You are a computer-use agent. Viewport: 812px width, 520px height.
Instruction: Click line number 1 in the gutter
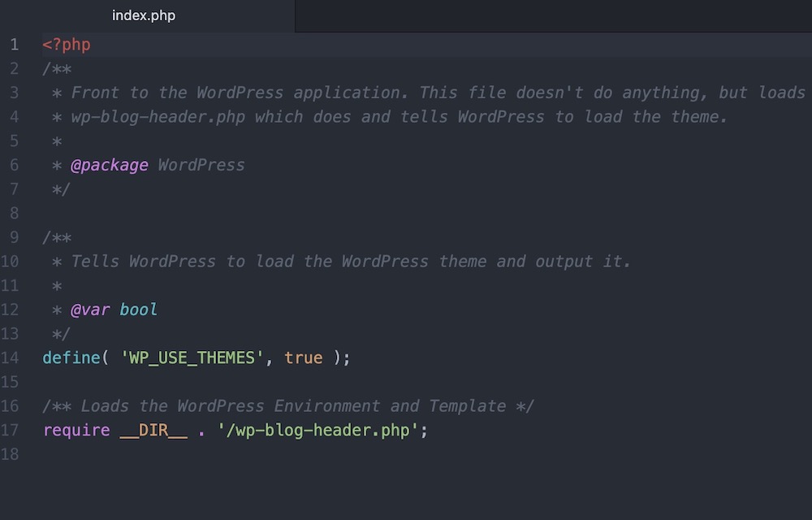pyautogui.click(x=15, y=45)
